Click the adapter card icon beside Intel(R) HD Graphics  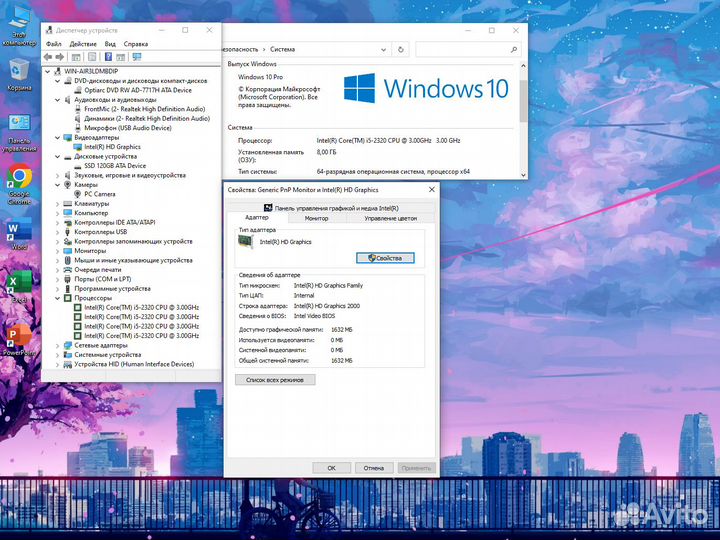[246, 242]
